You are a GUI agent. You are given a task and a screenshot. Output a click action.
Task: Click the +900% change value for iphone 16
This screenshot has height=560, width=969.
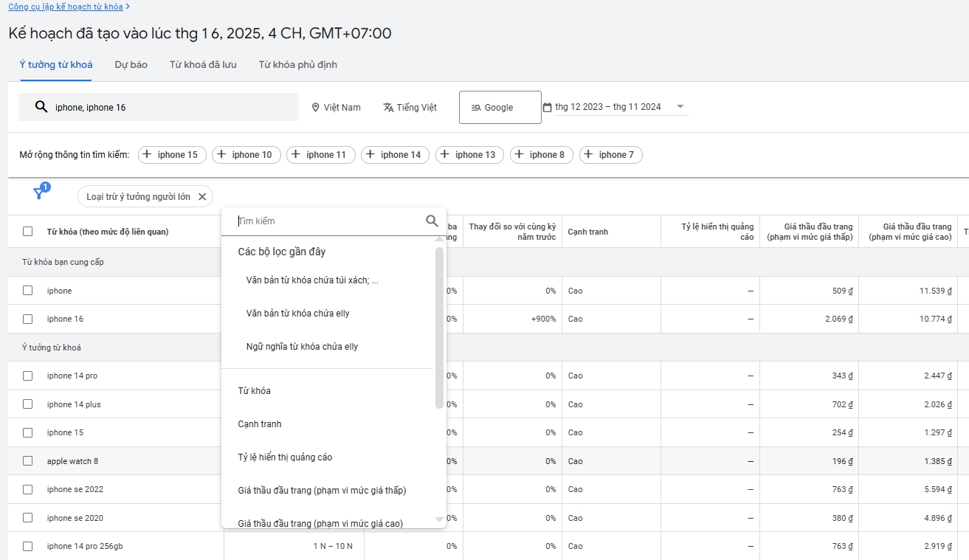point(543,319)
